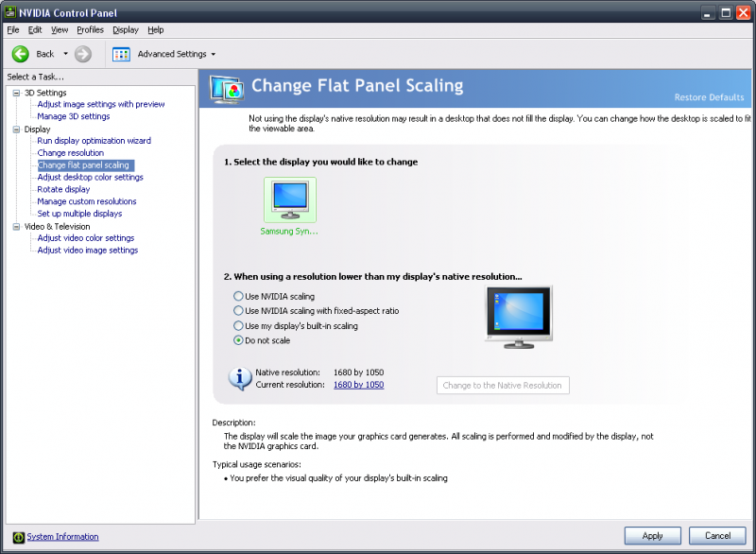Open Set up multiple displays
The image size is (756, 554).
point(79,214)
